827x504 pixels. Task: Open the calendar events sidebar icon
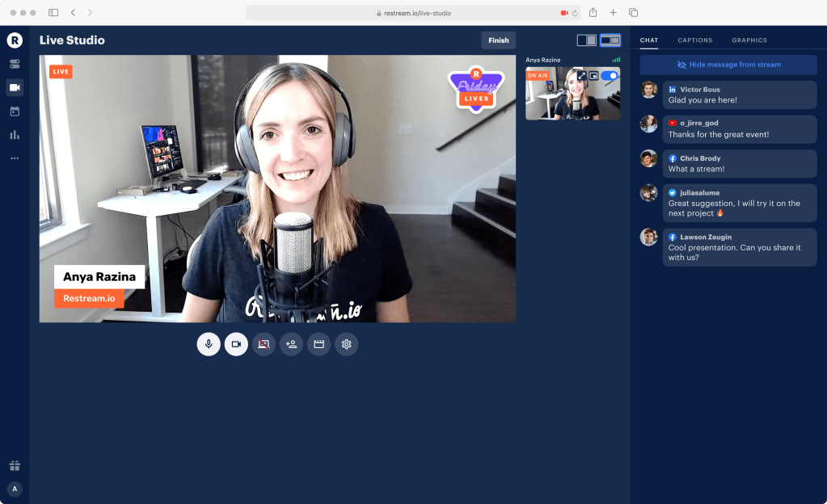pyautogui.click(x=15, y=111)
